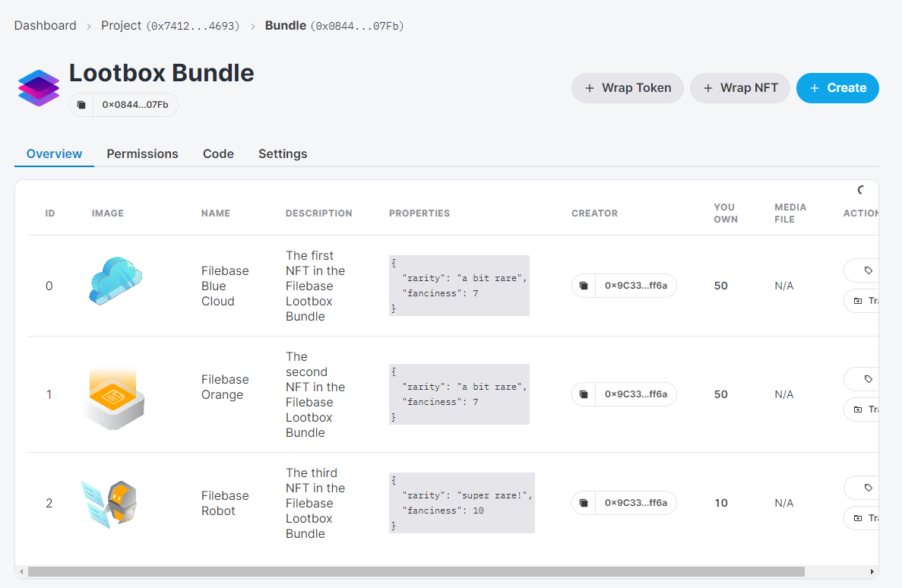Screen dimensions: 902x588
Task: Click description "The first NFT in the Filebase Lootbox Bundle"
Action: [x=315, y=286]
